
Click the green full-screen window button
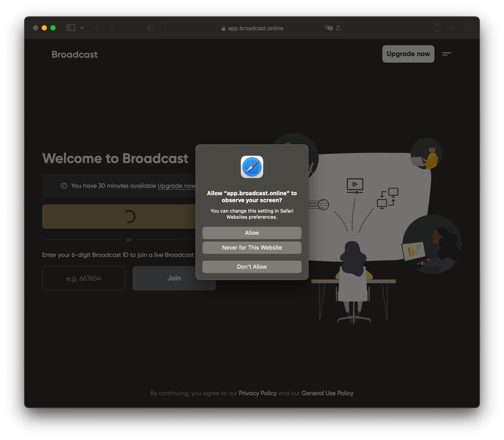tap(53, 28)
